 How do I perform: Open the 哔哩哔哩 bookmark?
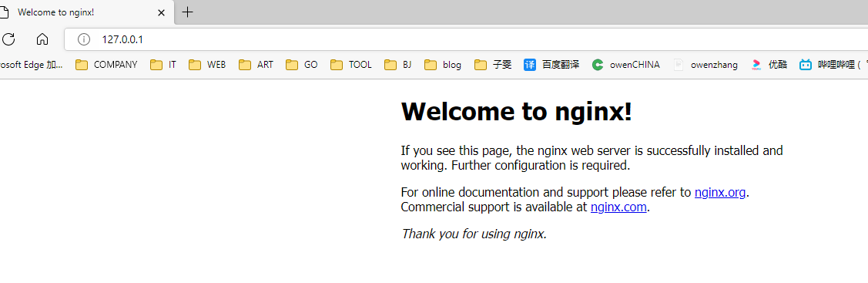coord(833,65)
